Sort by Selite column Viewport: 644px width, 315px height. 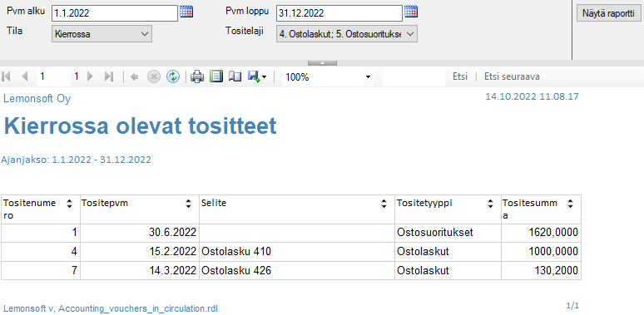click(384, 204)
